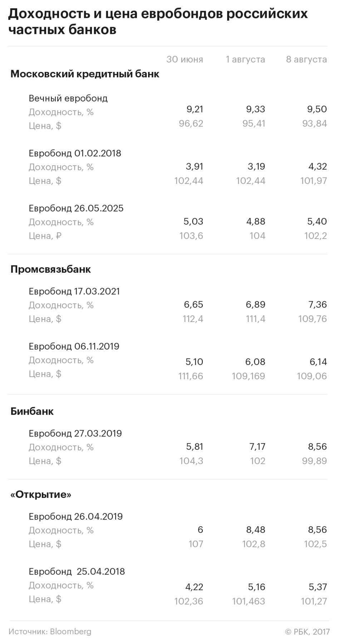Click the "© РБК, 2017" copyright text
Screen dimensions: 338x644
pyautogui.click(x=307, y=632)
